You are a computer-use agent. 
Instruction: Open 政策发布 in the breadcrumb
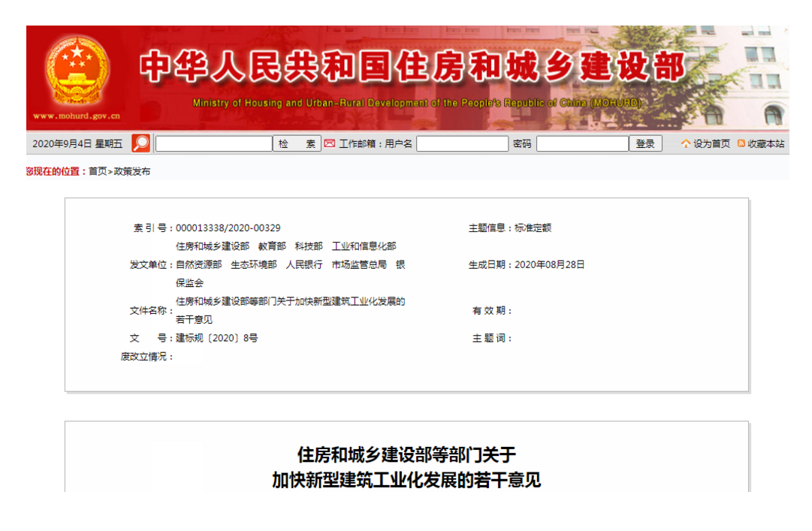point(132,171)
